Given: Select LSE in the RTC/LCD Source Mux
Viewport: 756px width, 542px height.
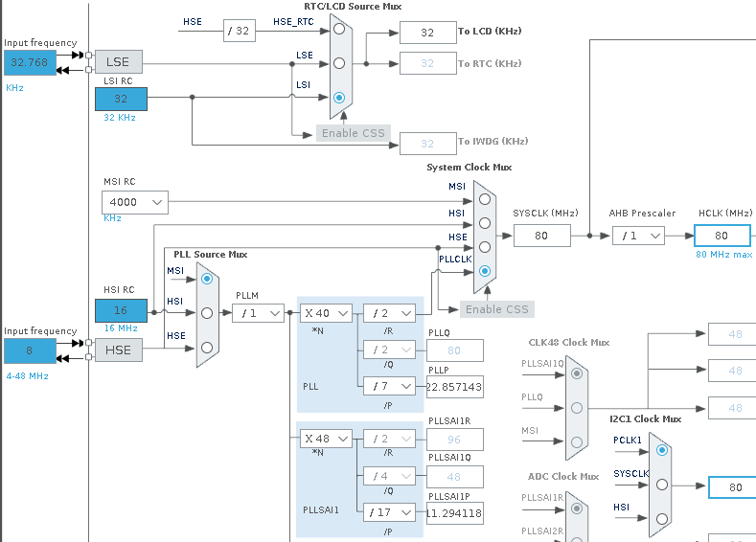Looking at the screenshot, I should click(338, 63).
